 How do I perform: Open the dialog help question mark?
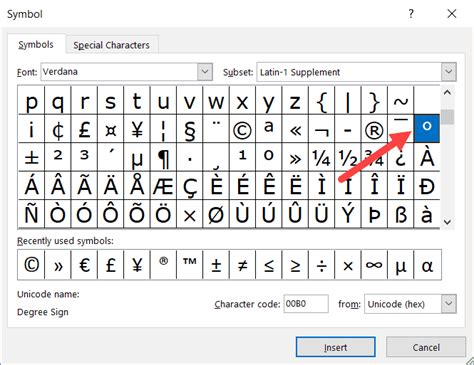coord(411,14)
